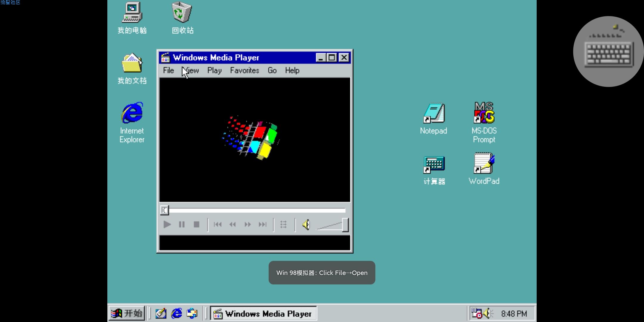Click the Show Desktop quick launch icon
This screenshot has height=322, width=644.
pos(161,313)
